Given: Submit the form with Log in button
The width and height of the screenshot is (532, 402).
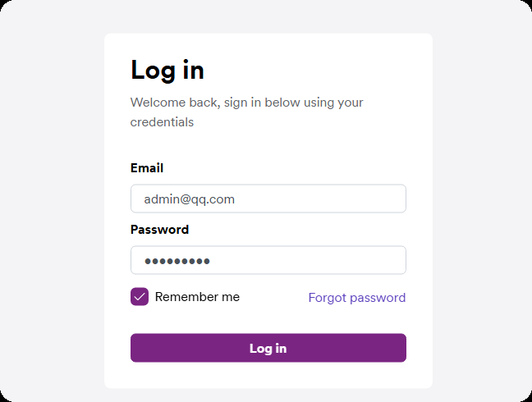Looking at the screenshot, I should click(268, 348).
